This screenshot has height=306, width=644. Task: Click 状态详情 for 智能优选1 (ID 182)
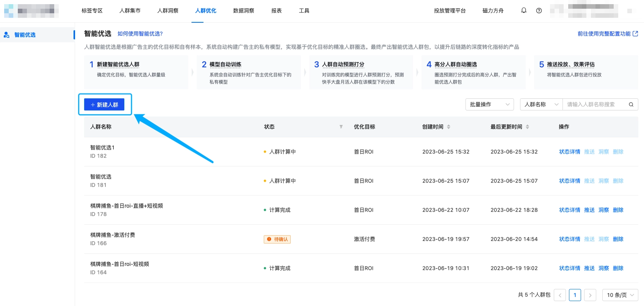coord(570,152)
